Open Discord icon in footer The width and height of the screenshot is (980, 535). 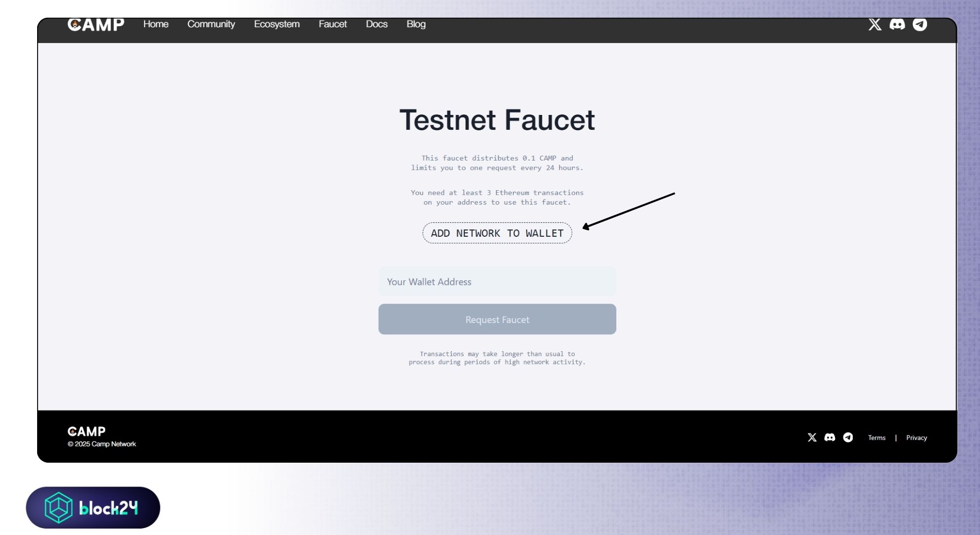pos(830,437)
